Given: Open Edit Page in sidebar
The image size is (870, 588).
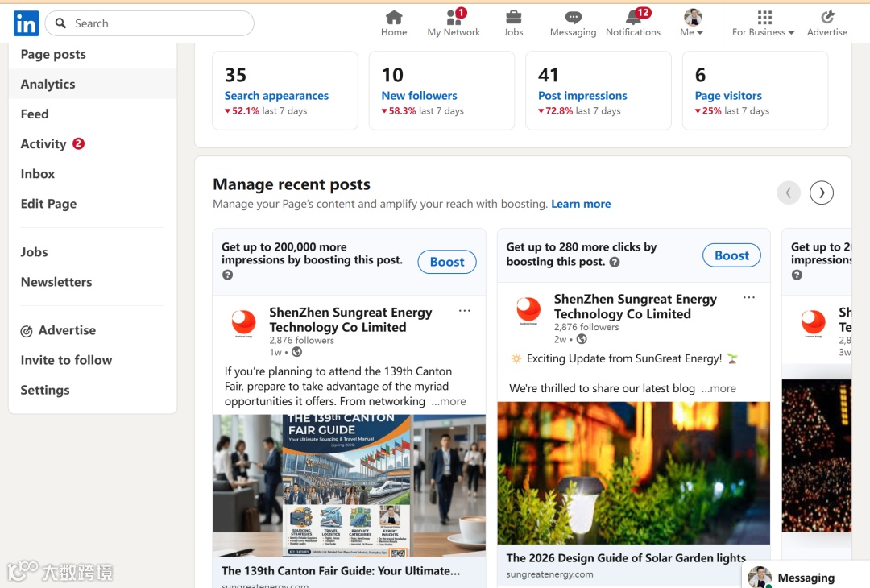Looking at the screenshot, I should click(49, 204).
